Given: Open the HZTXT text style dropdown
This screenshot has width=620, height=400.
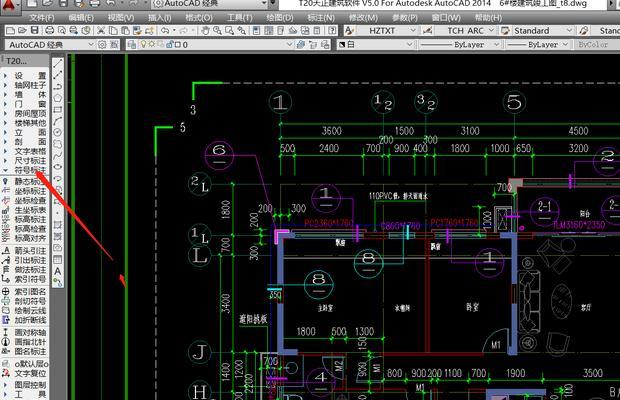Looking at the screenshot, I should coord(413,30).
